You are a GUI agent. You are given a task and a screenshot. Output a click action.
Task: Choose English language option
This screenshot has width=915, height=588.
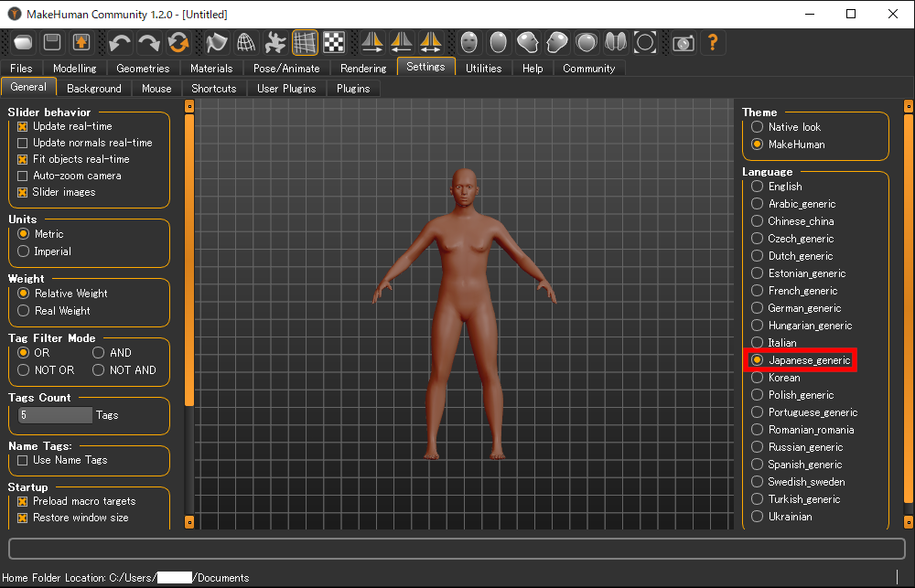757,187
